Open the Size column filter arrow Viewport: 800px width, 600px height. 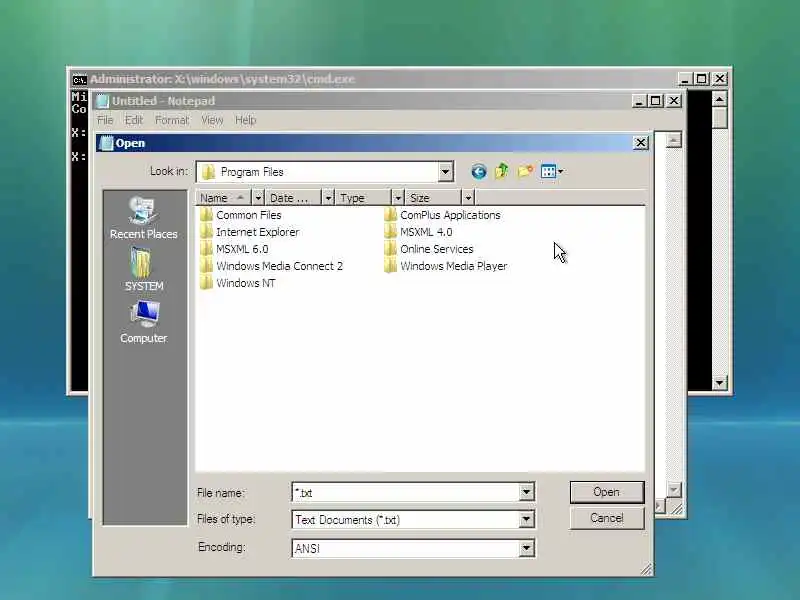468,197
